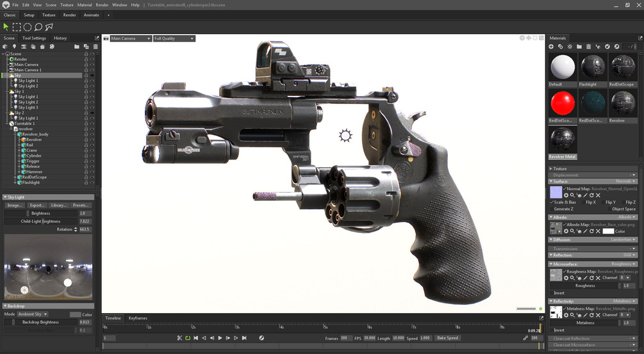
Task: Click the play button in timeline
Action: point(220,338)
